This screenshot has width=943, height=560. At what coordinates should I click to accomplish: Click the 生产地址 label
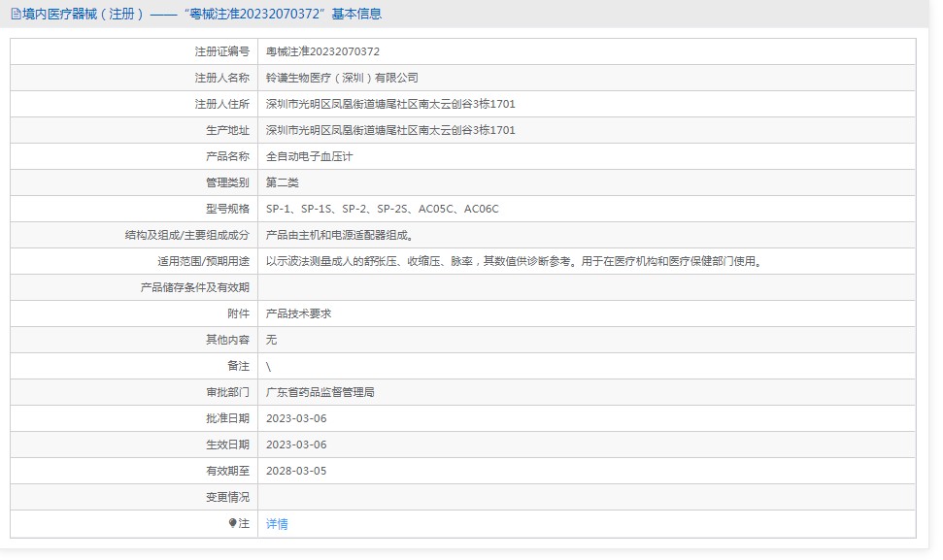pos(227,130)
